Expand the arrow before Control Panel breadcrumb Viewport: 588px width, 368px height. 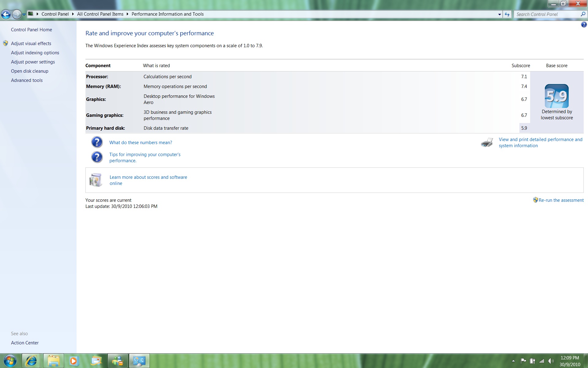coord(37,14)
